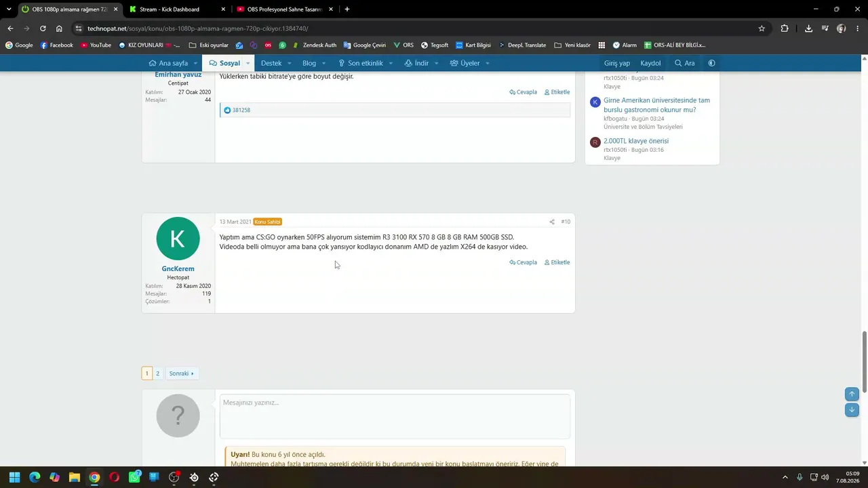Open the Alarm bookmark

(625, 45)
